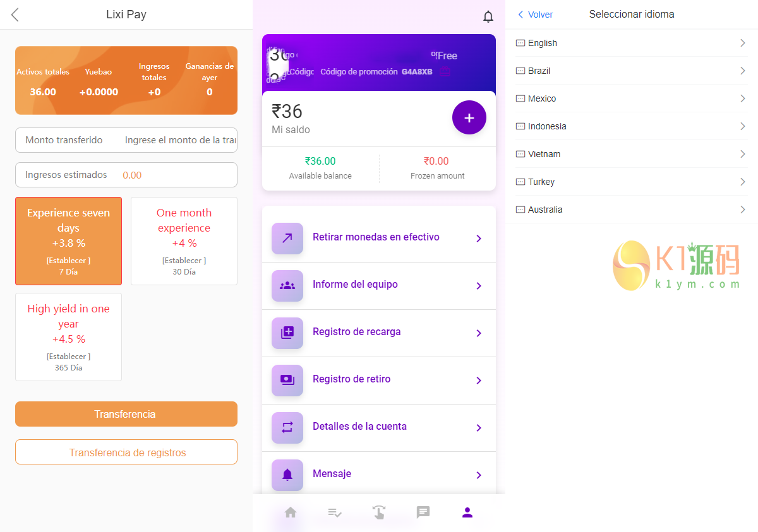Open notifications with the top bell icon
758x532 pixels.
click(x=488, y=17)
